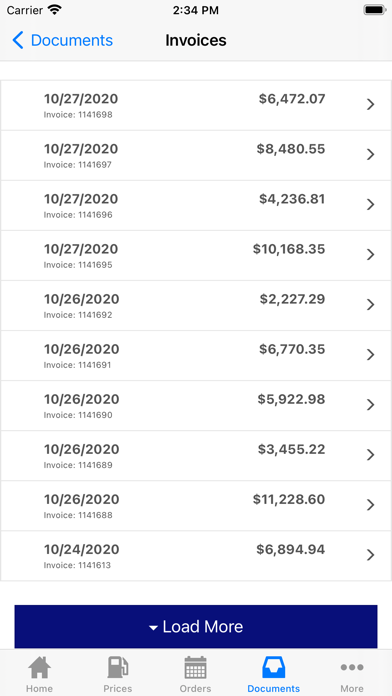
Task: Open invoice number 1141692
Action: (196, 305)
